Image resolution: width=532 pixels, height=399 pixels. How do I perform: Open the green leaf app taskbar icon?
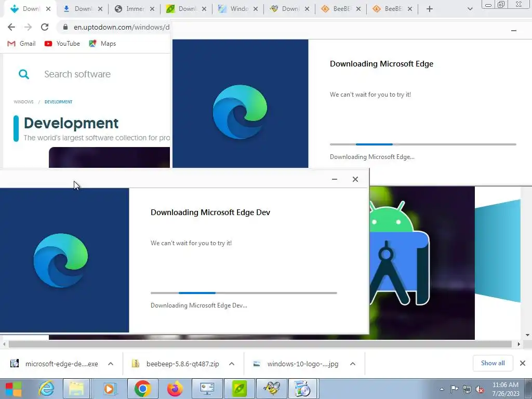(239, 389)
